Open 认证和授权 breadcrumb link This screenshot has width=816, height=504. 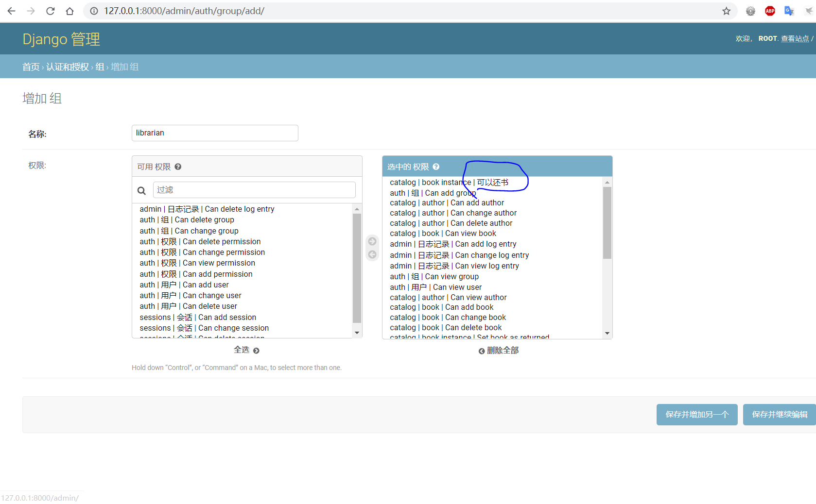(68, 67)
